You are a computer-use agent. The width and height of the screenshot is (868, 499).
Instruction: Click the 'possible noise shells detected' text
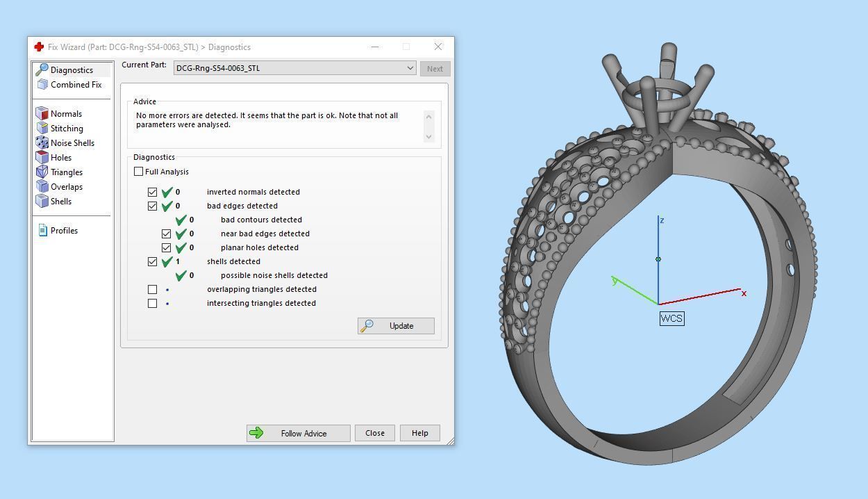coord(274,275)
